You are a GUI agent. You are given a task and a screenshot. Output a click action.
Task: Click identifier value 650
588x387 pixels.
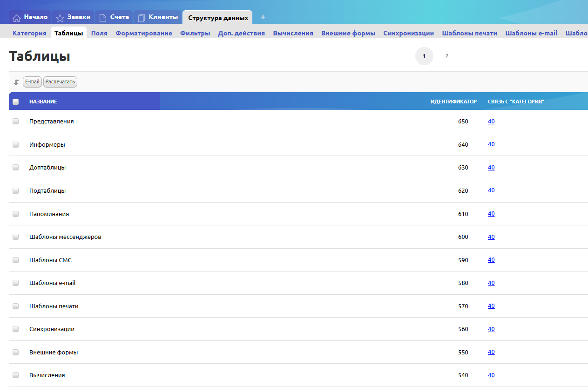(x=463, y=121)
